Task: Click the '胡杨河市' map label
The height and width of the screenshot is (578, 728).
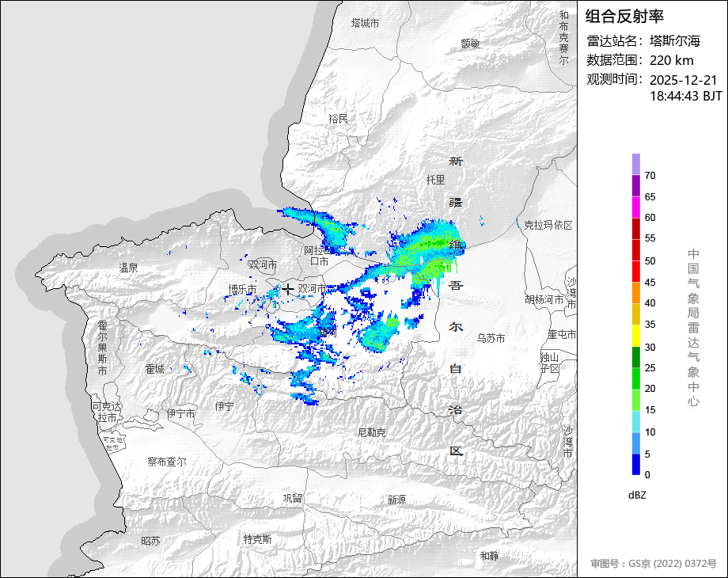Action: [x=544, y=299]
